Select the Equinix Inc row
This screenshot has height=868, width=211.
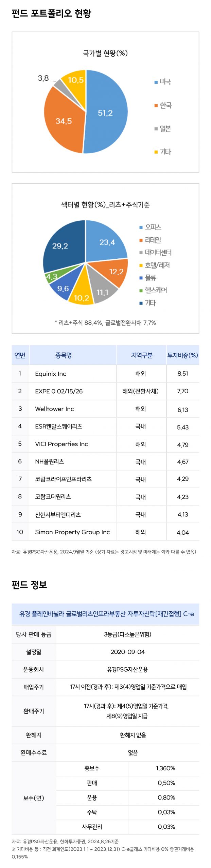pos(105,374)
